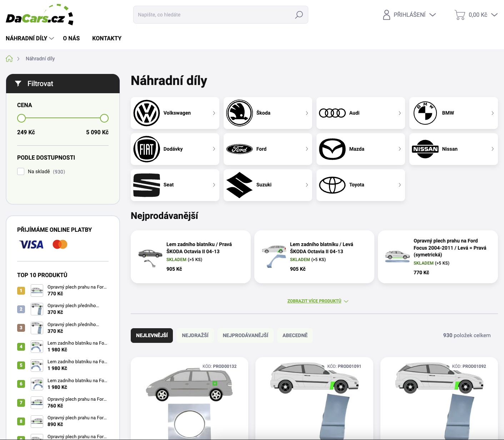504x440 pixels.
Task: Toggle the Na skladě checkbox
Action: coord(21,171)
